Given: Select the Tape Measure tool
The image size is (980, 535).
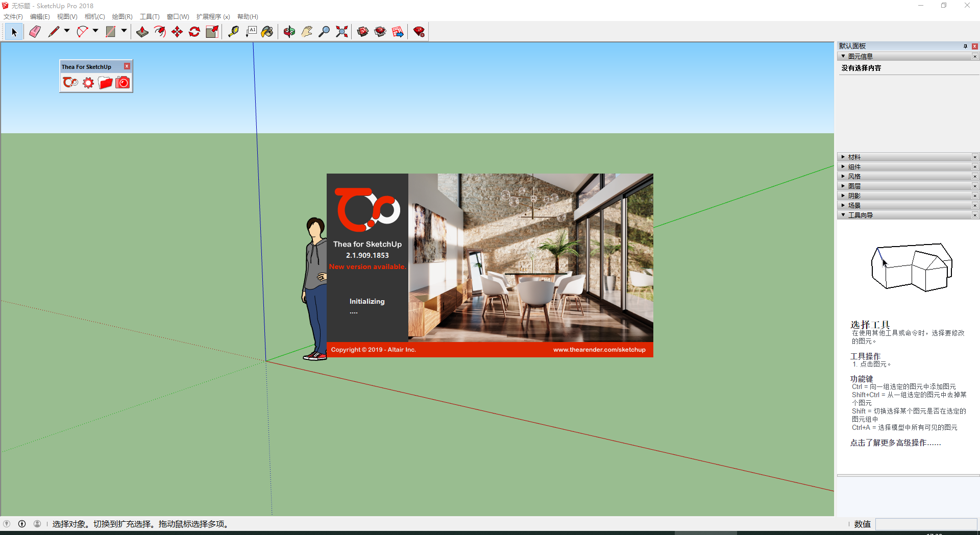Looking at the screenshot, I should [233, 32].
